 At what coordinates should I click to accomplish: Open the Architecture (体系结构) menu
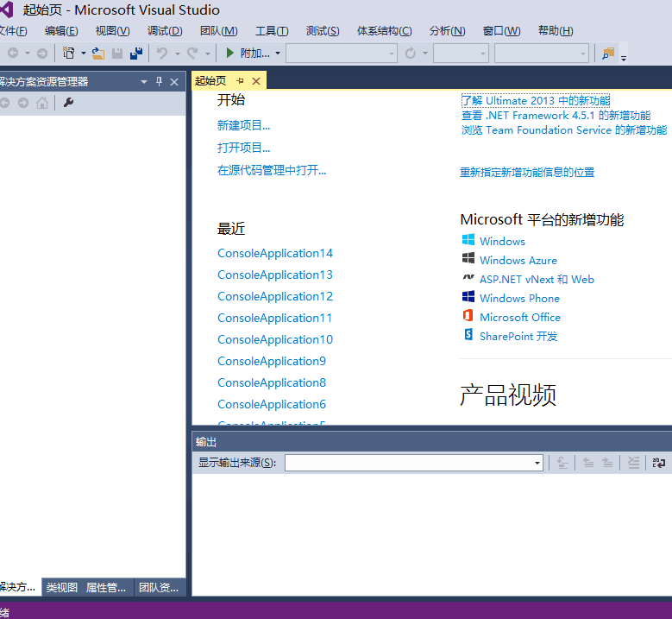tap(385, 31)
